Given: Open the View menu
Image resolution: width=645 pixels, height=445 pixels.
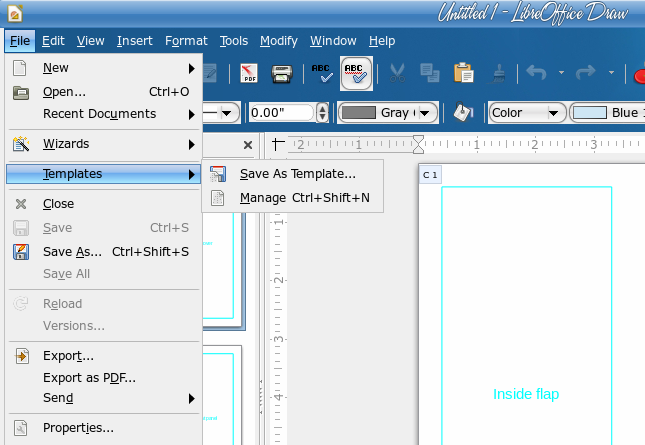Looking at the screenshot, I should [x=90, y=41].
